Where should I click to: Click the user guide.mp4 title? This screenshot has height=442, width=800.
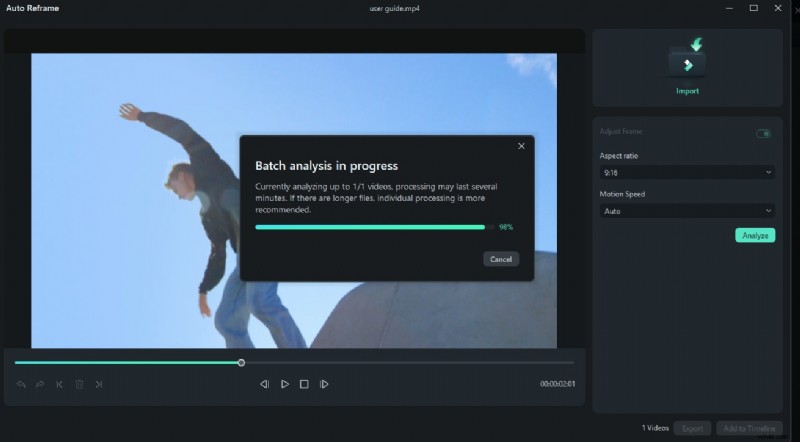click(394, 8)
